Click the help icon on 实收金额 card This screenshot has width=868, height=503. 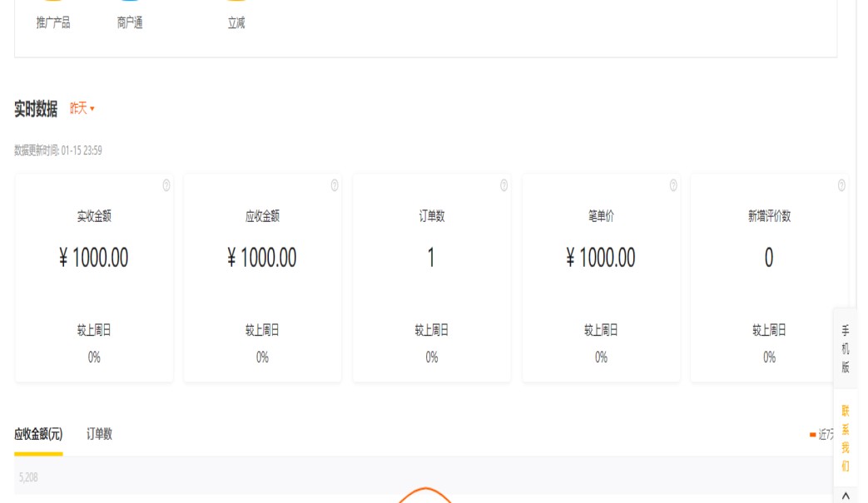[x=166, y=185]
